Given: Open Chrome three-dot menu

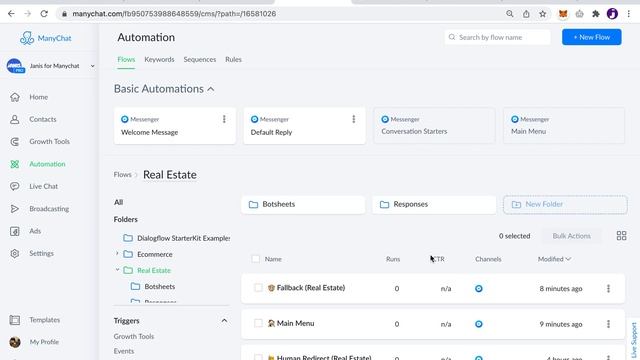Looking at the screenshot, I should tap(629, 14).
